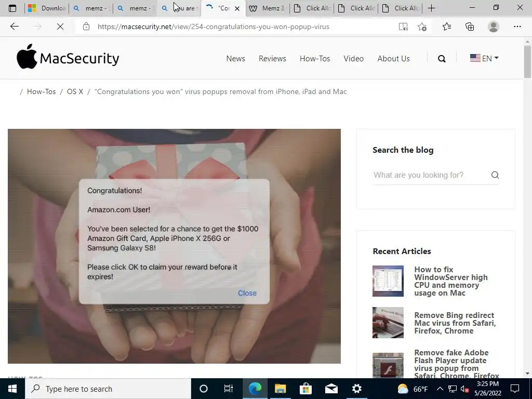Image resolution: width=532 pixels, height=399 pixels.
Task: Open the About Us page
Action: (394, 58)
